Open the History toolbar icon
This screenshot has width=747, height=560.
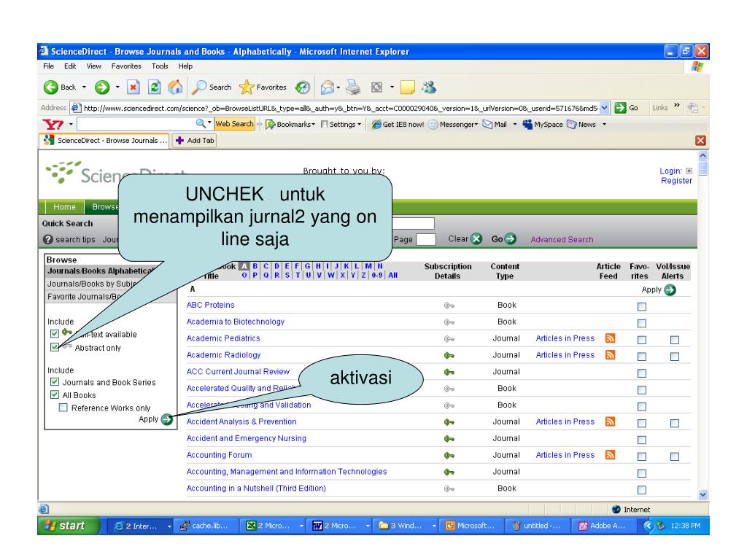(x=302, y=87)
